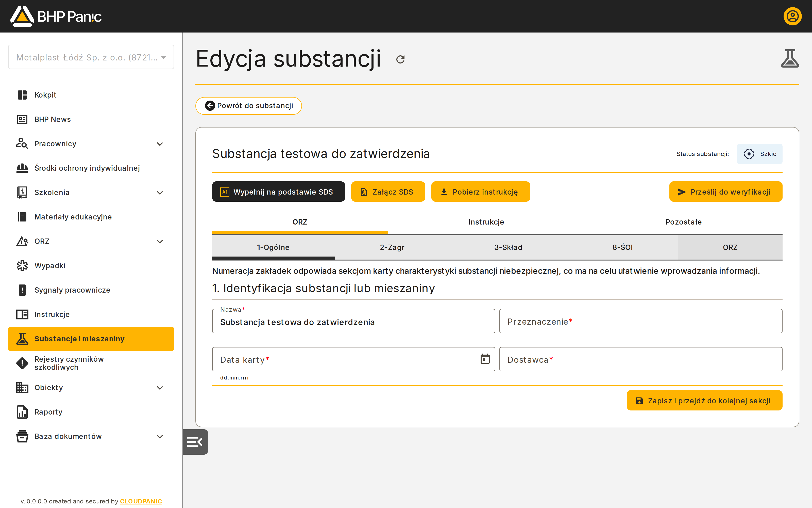
Task: Click the hard hat icon for Środki ochrony
Action: click(22, 168)
